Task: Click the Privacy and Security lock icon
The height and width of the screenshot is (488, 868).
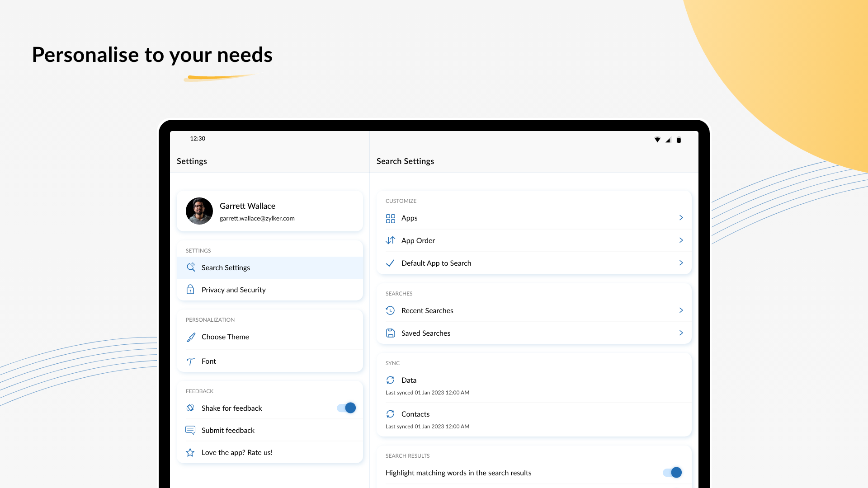Action: point(190,290)
